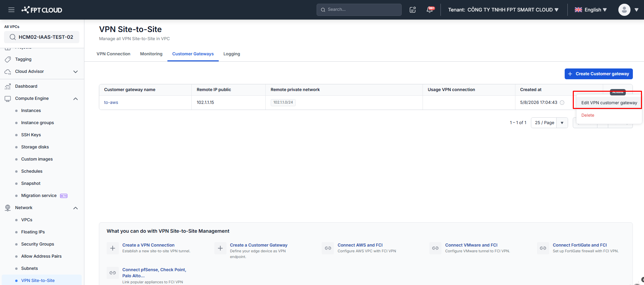The height and width of the screenshot is (285, 644).
Task: Open Create a Customer Gateway link
Action: 259,245
